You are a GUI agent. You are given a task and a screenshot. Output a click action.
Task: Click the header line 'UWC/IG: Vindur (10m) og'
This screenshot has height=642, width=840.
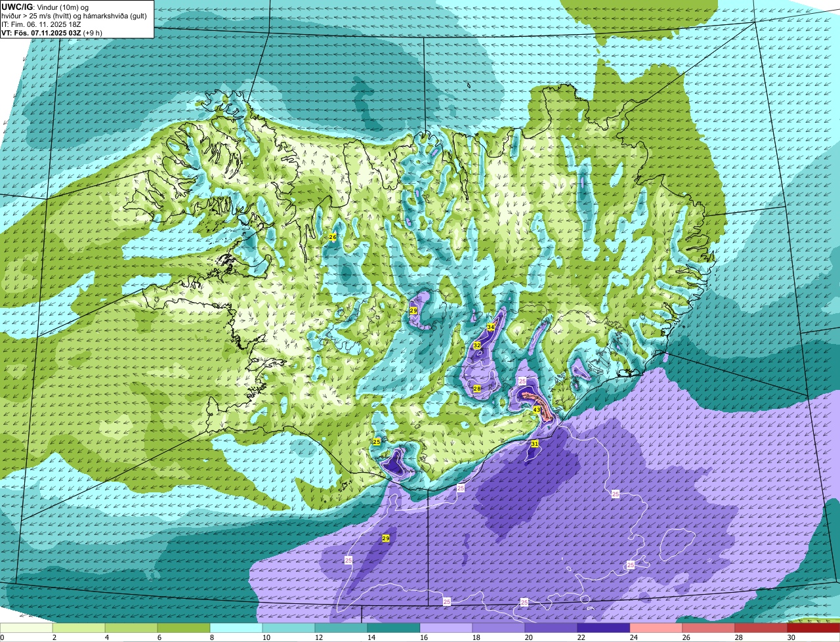click(45, 7)
